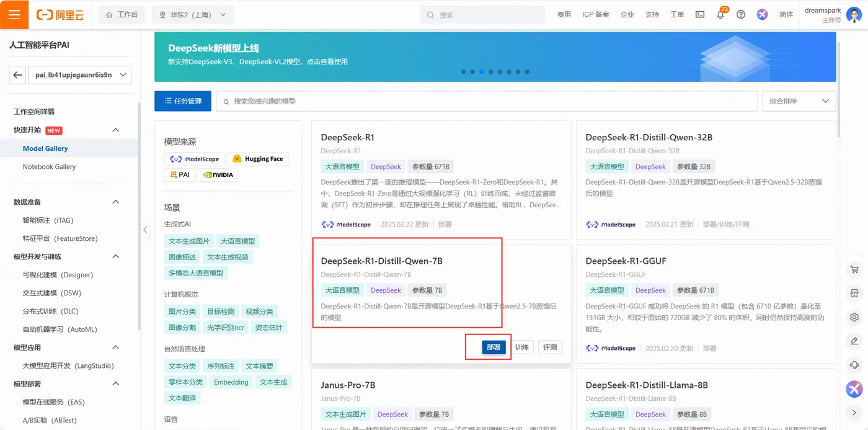Screen dimensions: 868x430
Task: Open help question mark icon
Action: pos(741,14)
